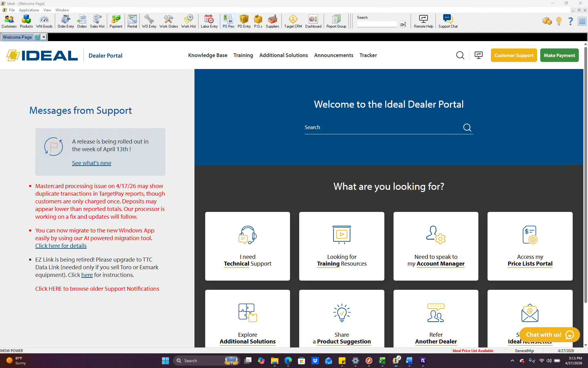Open the Orders list icon
This screenshot has height=368, width=588.
coord(82,21)
